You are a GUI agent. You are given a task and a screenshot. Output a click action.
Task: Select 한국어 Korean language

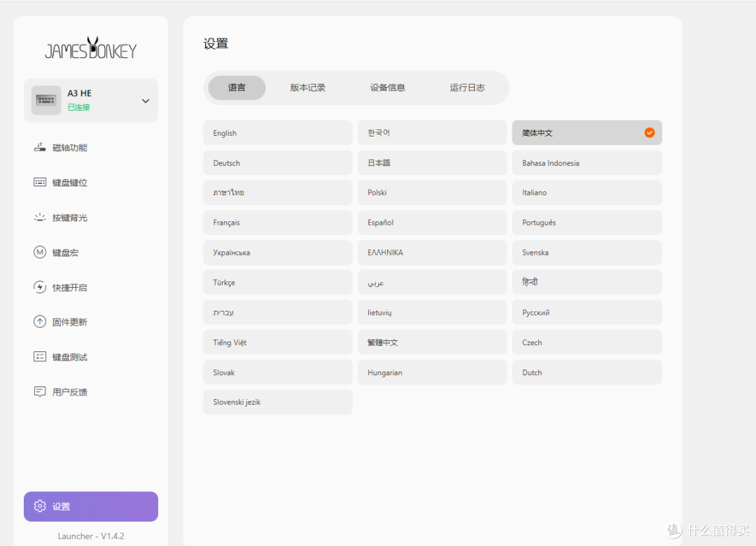click(x=433, y=132)
